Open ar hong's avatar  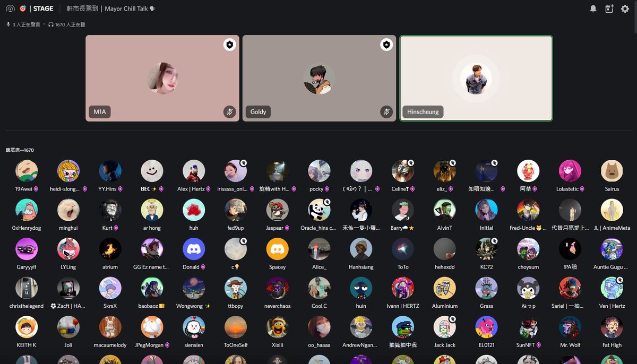click(152, 210)
